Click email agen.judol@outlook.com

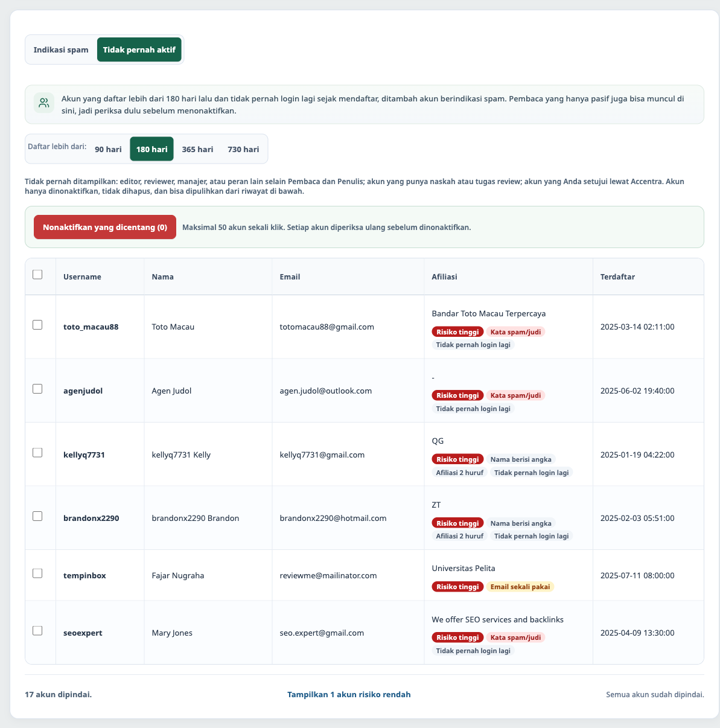[326, 391]
